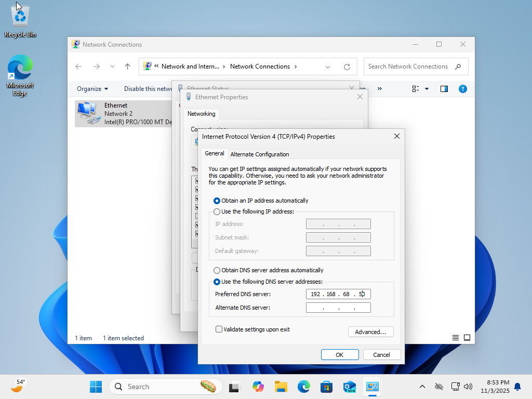Click the details view icon in the status bar
The width and height of the screenshot is (532, 399).
(455, 337)
